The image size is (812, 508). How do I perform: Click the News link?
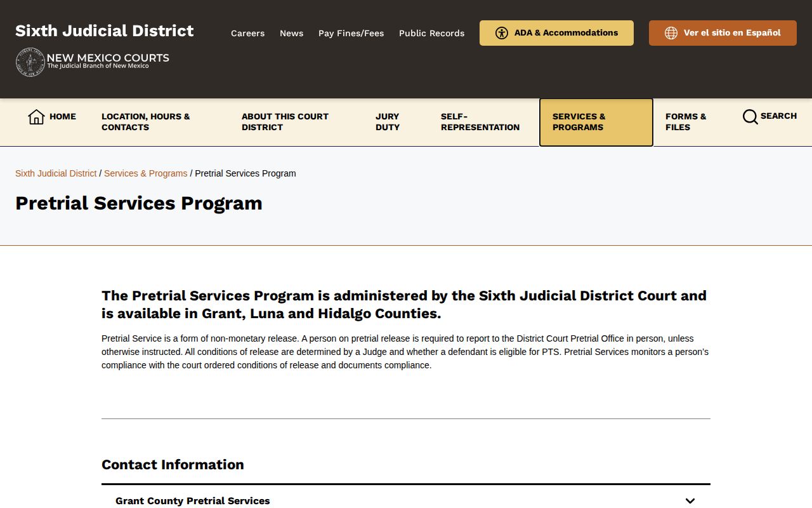291,33
